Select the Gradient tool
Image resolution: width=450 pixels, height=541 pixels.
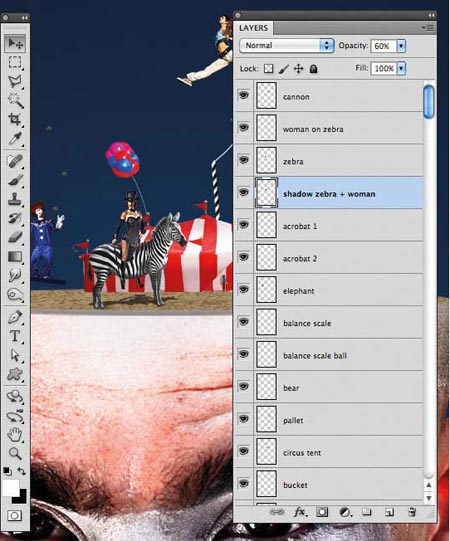15,256
